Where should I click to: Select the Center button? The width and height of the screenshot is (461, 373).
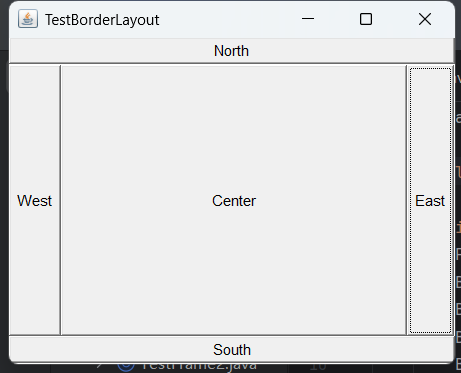[234, 200]
